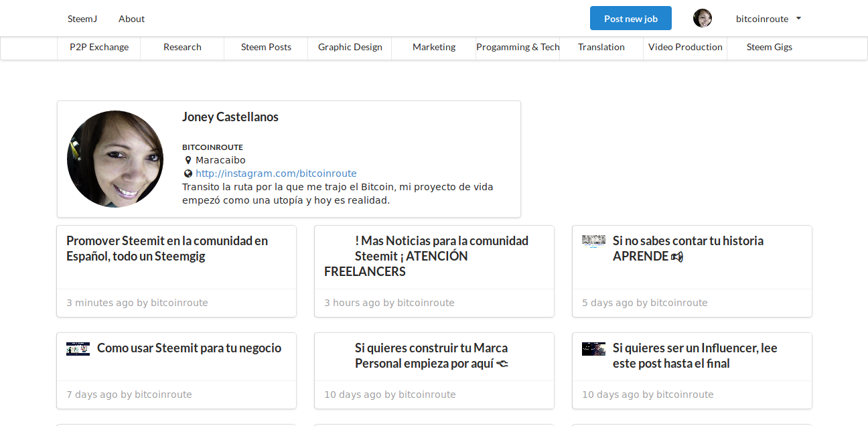This screenshot has width=868, height=426.
Task: Click bitcoinroute author link under the 7 days ago post
Action: pyautogui.click(x=163, y=394)
